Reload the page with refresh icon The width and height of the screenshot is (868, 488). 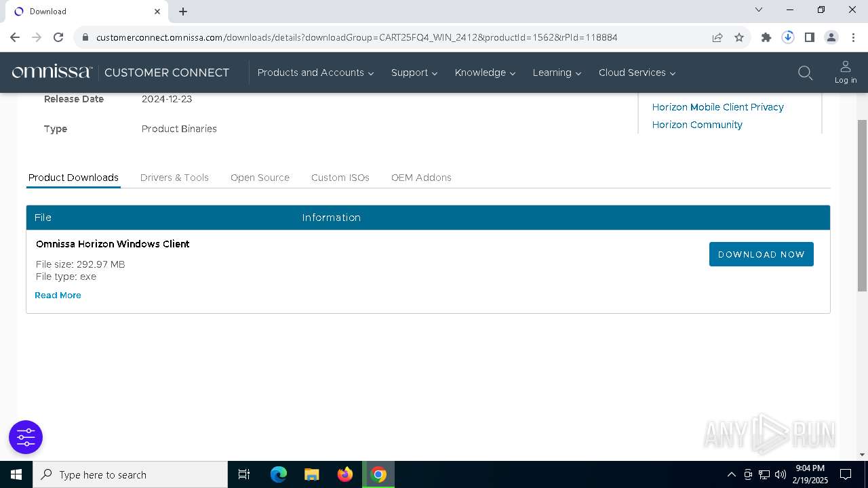pyautogui.click(x=58, y=37)
